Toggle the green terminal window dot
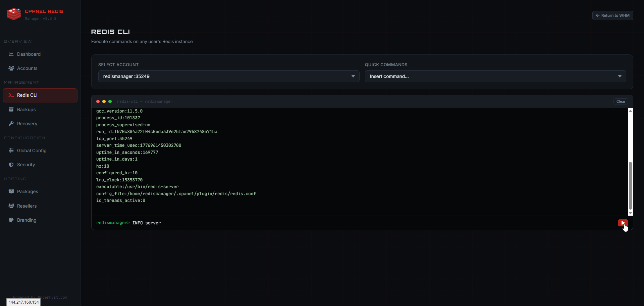 tap(110, 101)
